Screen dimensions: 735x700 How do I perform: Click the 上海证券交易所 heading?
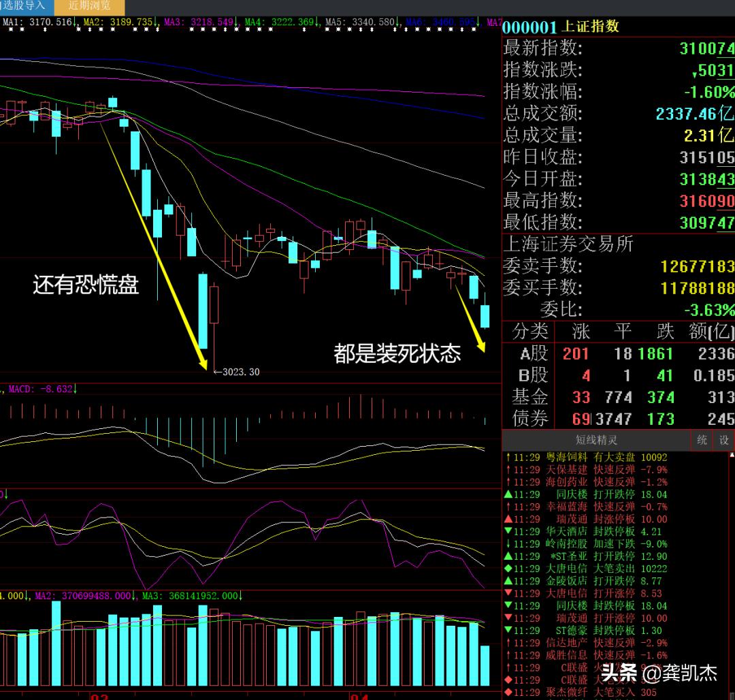point(568,244)
